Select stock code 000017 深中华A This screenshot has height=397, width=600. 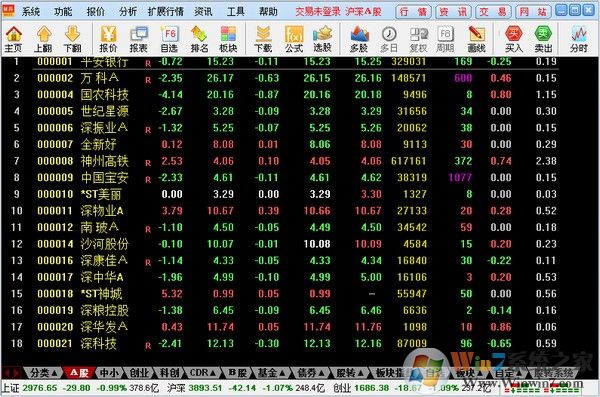pos(279,277)
